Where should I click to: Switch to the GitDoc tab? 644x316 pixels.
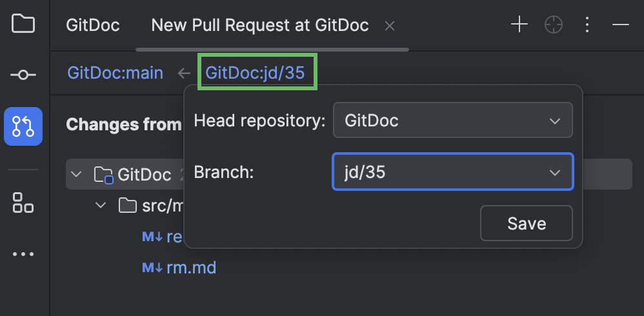pos(93,25)
